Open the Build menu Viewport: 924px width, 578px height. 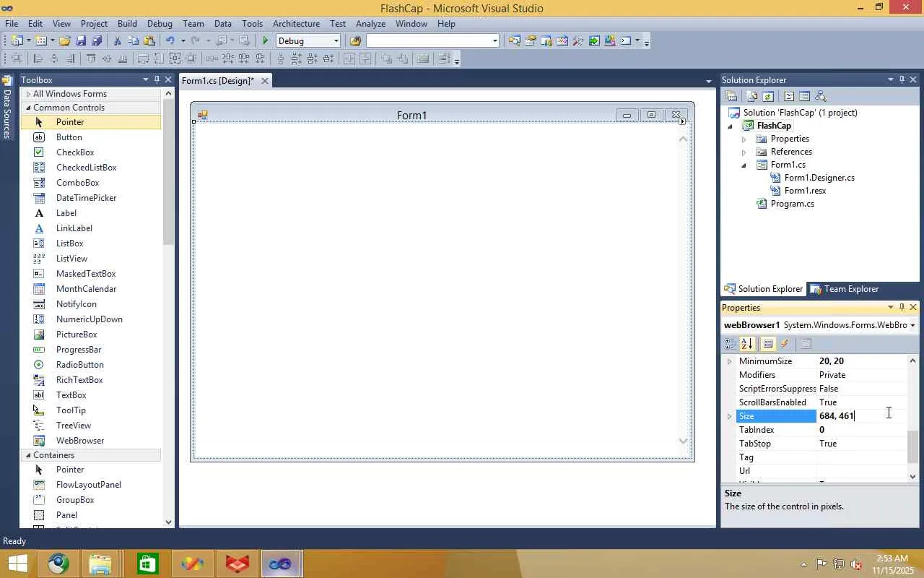click(127, 24)
